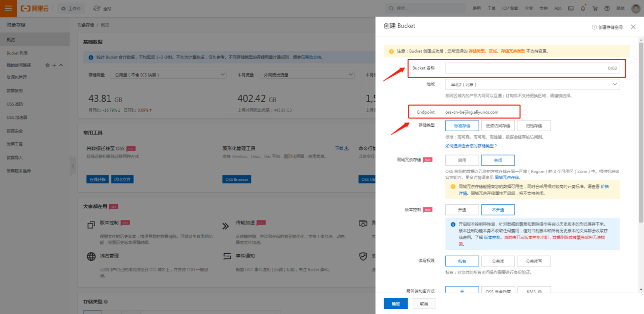Image resolution: width=644 pixels, height=314 pixels.
Task: Click the blue info icon in 基础数据 notice
Action: pos(91,57)
